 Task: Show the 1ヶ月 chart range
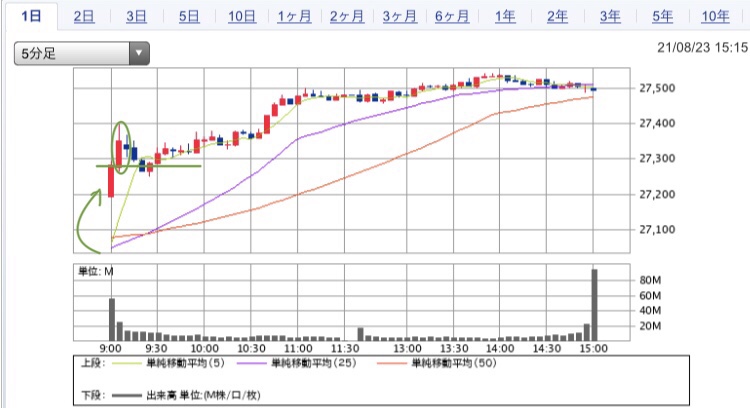[294, 16]
